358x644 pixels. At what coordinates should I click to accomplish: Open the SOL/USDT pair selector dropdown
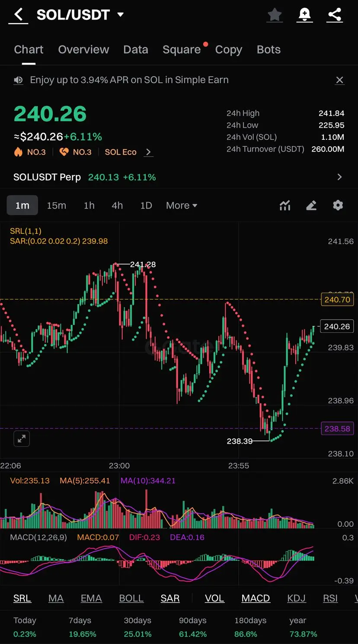(x=80, y=15)
